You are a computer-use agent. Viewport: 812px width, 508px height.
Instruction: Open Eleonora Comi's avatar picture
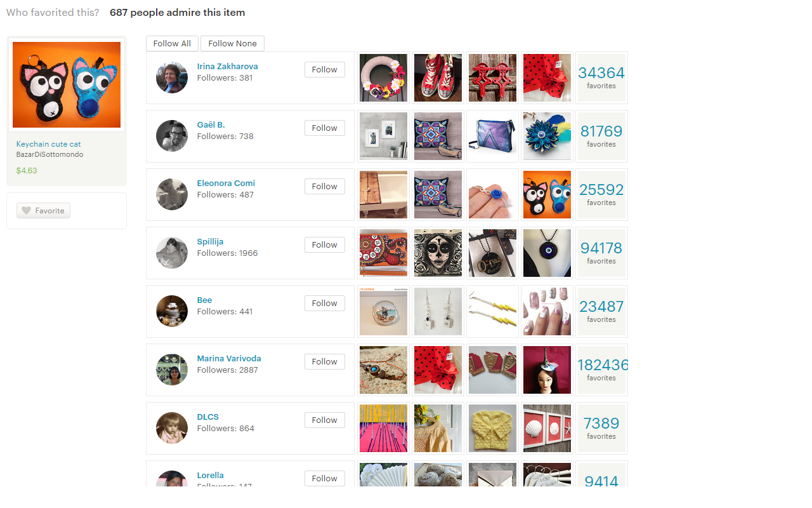[172, 194]
